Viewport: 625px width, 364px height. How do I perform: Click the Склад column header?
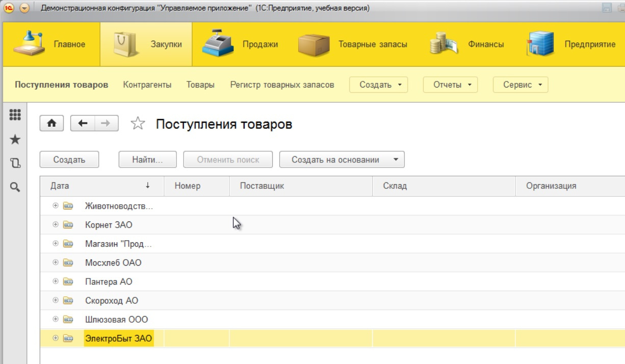point(444,186)
